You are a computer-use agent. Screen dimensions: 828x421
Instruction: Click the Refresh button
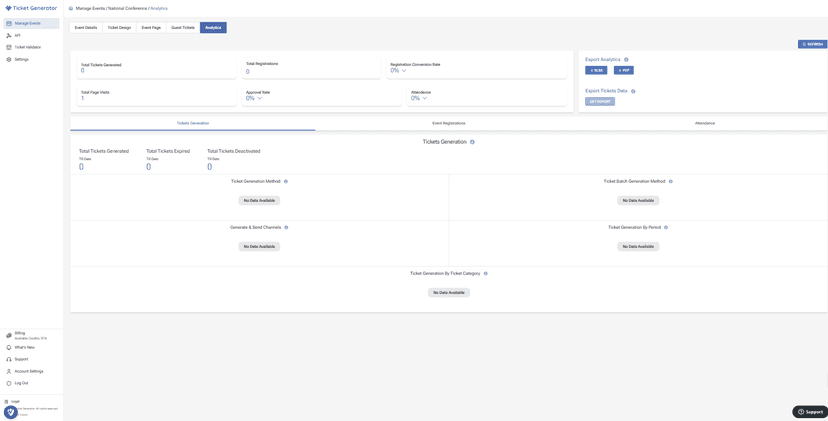812,44
